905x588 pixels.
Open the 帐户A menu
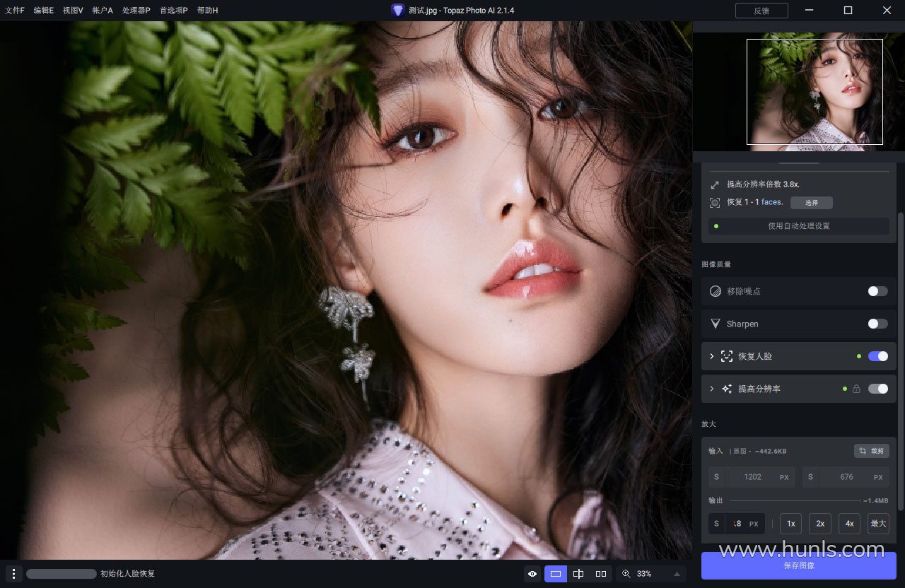[103, 11]
